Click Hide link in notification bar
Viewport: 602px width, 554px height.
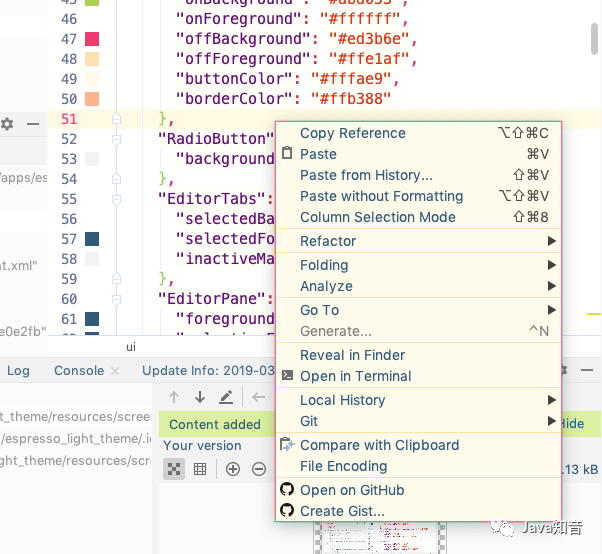[x=573, y=423]
